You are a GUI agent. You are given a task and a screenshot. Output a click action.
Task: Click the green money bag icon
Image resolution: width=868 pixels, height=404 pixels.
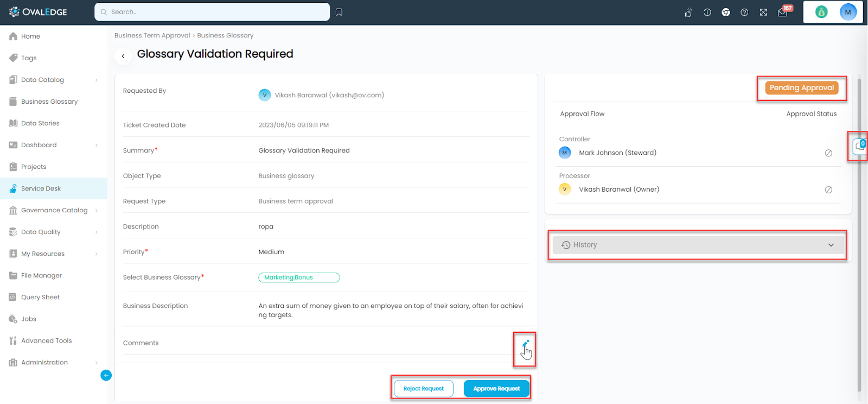pos(821,12)
